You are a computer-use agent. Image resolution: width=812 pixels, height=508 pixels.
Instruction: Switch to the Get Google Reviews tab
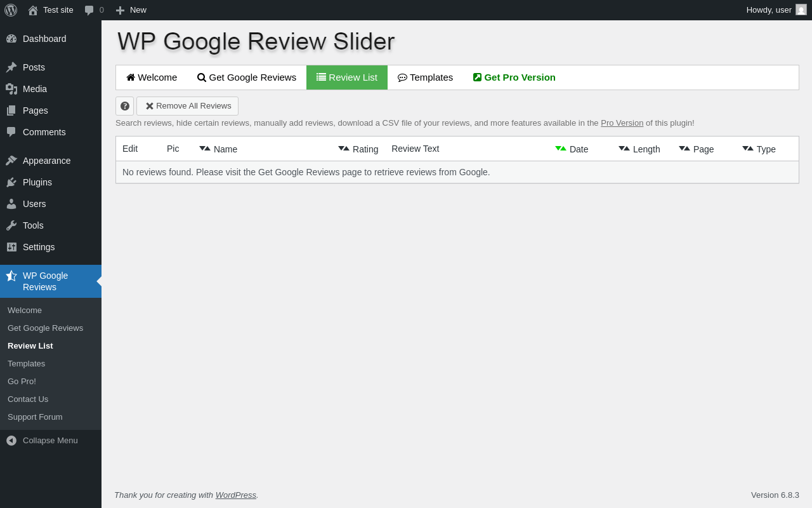tap(247, 77)
